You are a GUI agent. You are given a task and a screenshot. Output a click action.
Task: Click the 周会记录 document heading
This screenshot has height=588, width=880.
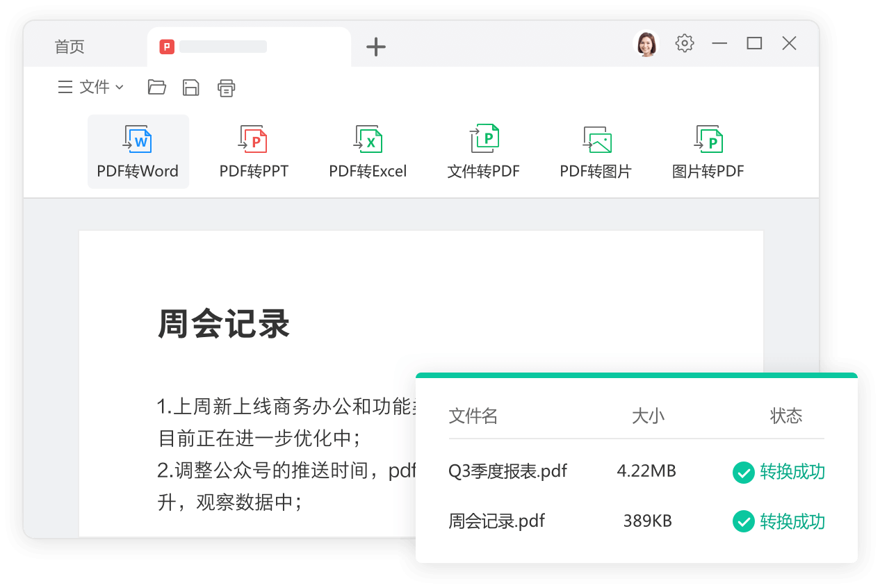click(223, 325)
